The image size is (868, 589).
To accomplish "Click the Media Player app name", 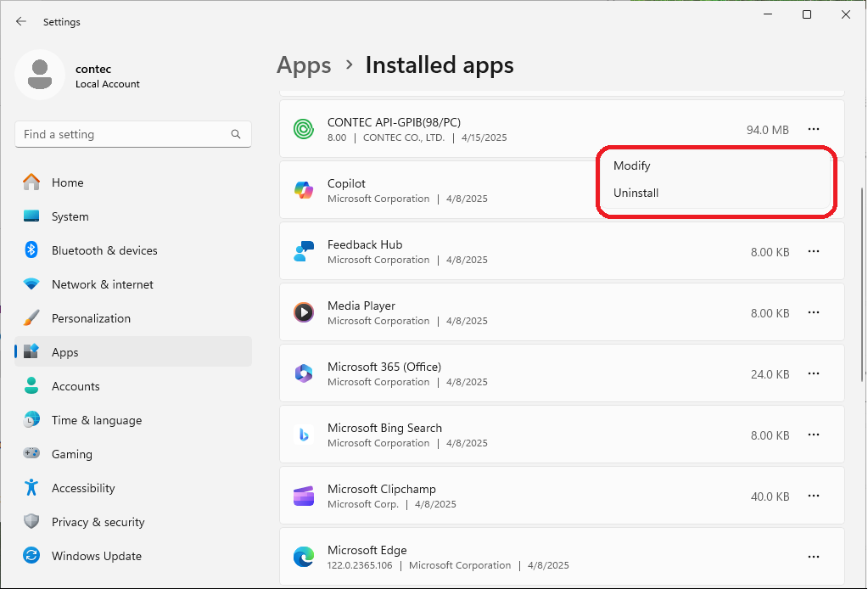I will tap(361, 305).
